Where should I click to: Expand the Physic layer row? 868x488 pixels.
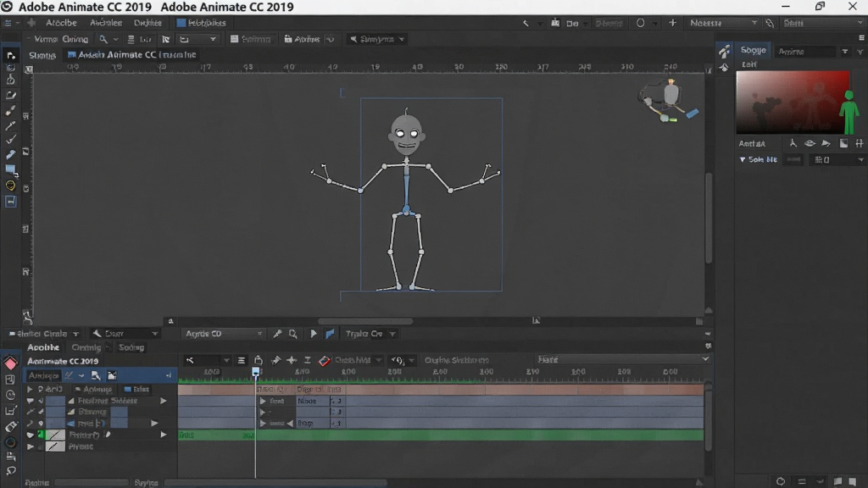(30, 446)
